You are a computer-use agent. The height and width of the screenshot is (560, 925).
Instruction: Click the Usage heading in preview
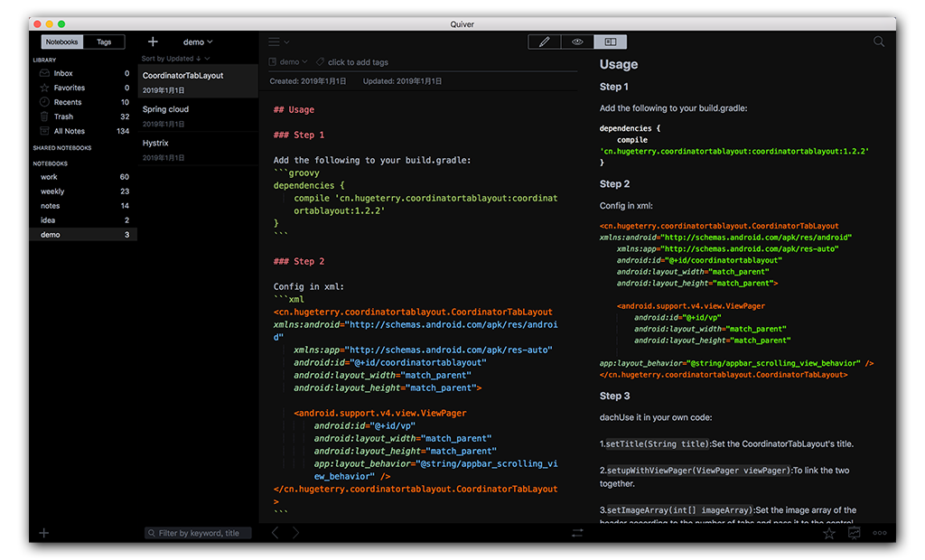pyautogui.click(x=619, y=64)
